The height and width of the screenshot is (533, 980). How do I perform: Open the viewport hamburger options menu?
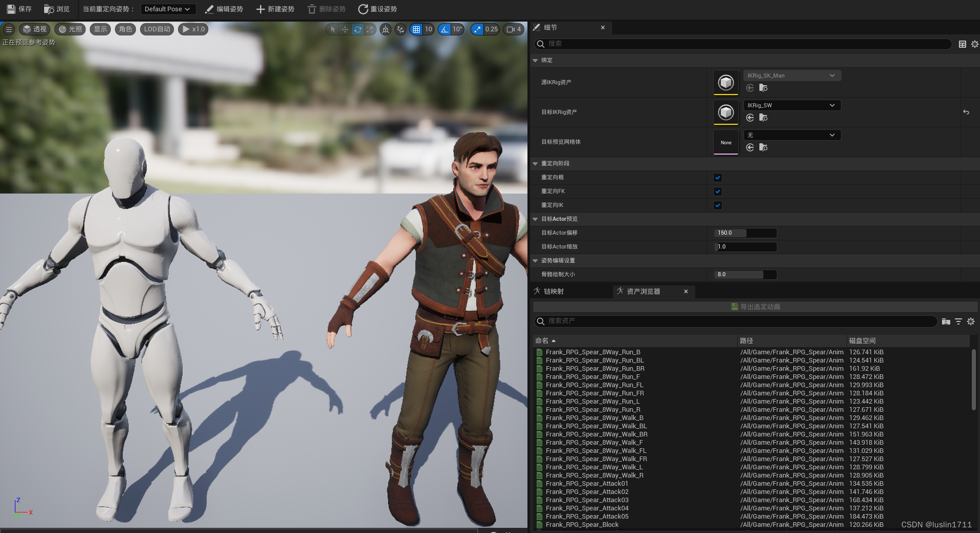(x=9, y=29)
